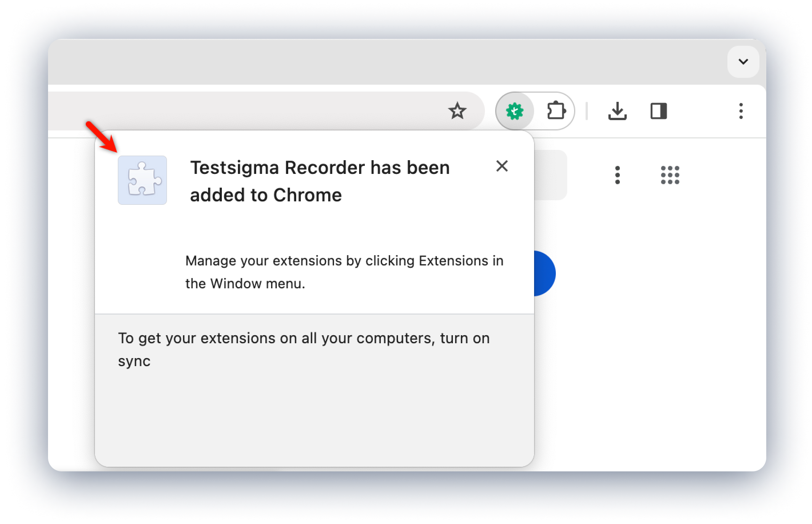Click the divider beside the Extensions icon
The image size is (812, 524).
[586, 111]
